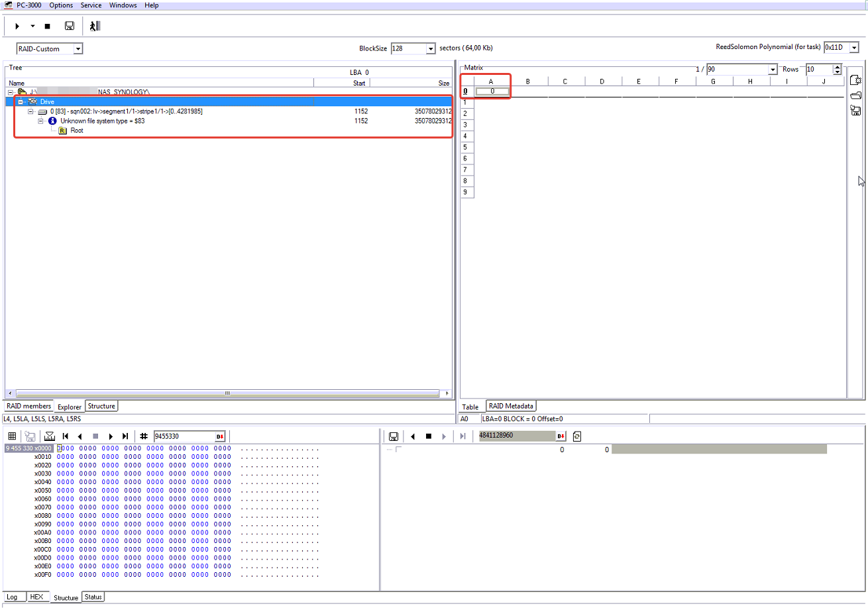868x608 pixels.
Task: Open the Options menu
Action: pos(61,5)
